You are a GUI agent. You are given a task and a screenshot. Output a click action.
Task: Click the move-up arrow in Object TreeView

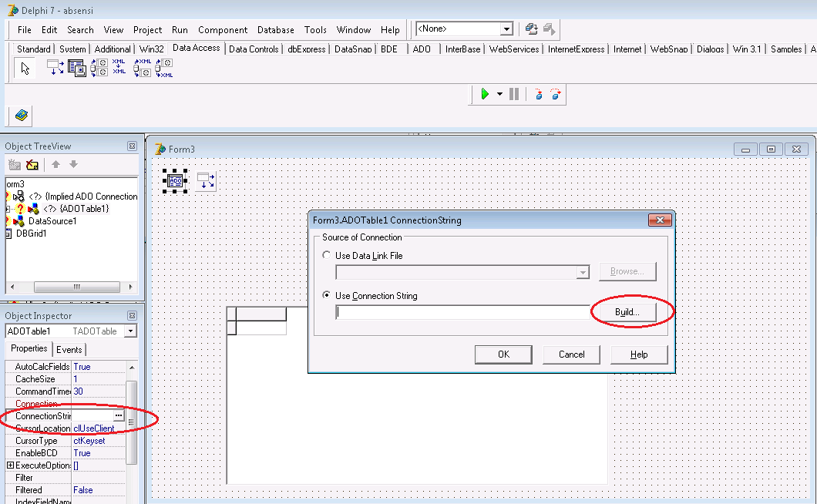tap(56, 164)
